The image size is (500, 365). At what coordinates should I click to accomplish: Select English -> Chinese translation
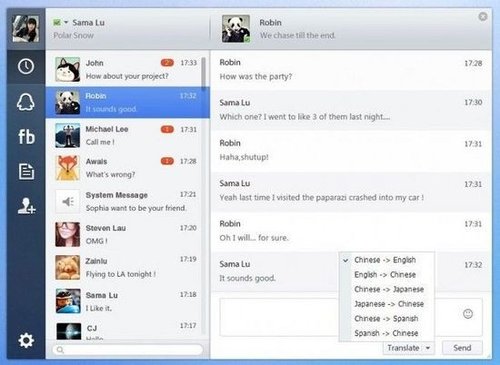pos(385,275)
